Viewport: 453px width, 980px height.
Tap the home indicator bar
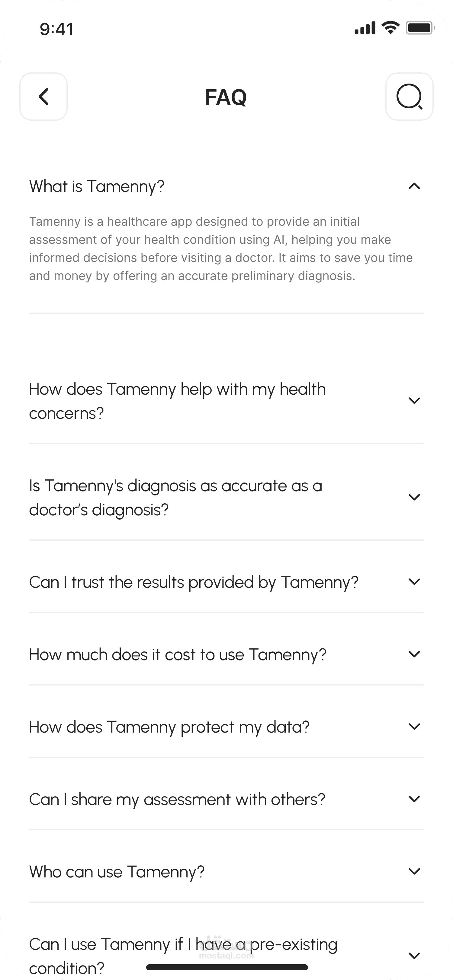coord(227,967)
